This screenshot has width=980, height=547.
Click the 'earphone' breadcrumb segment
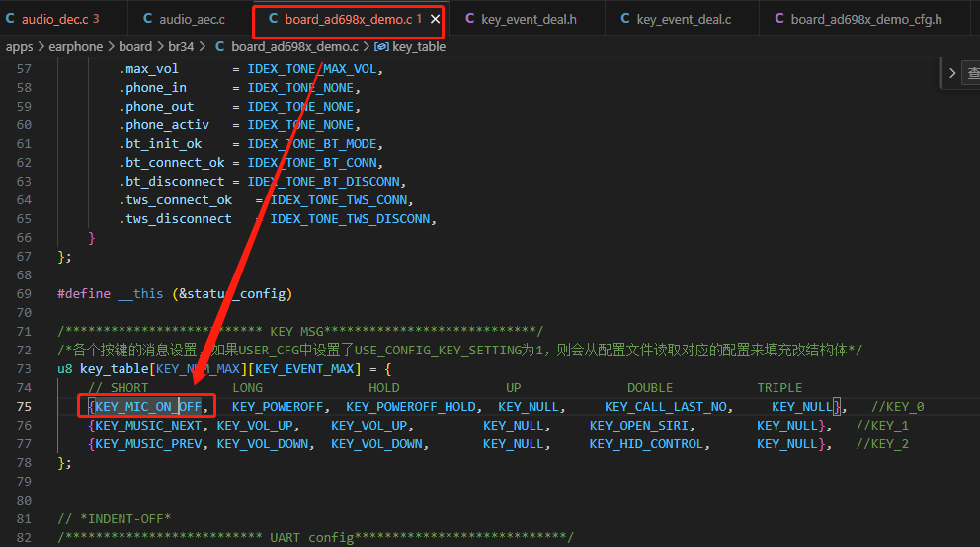76,46
